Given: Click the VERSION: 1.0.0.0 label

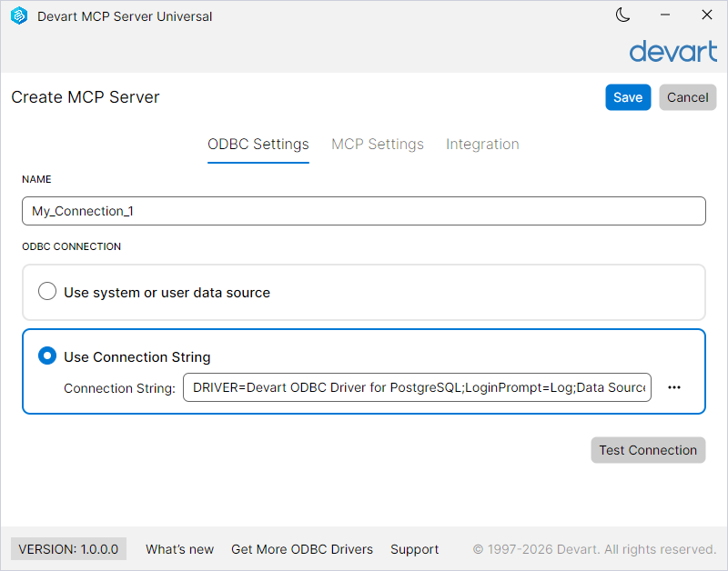Looking at the screenshot, I should pos(68,549).
